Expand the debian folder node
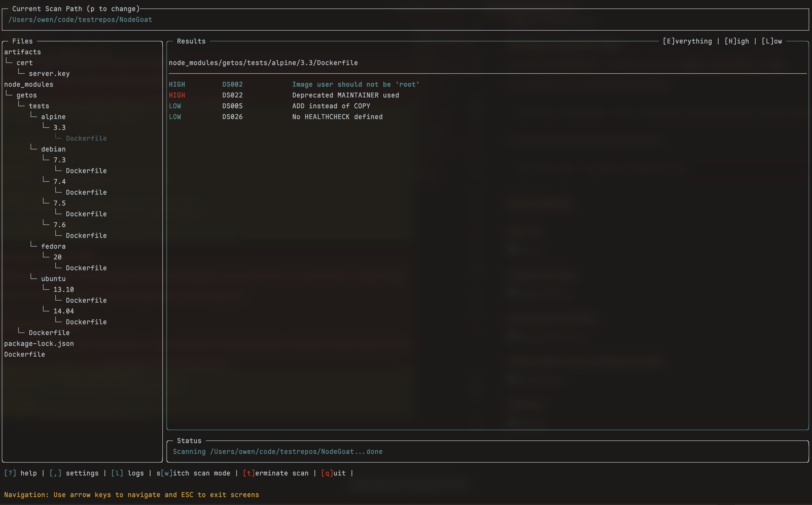812x505 pixels. 53,149
